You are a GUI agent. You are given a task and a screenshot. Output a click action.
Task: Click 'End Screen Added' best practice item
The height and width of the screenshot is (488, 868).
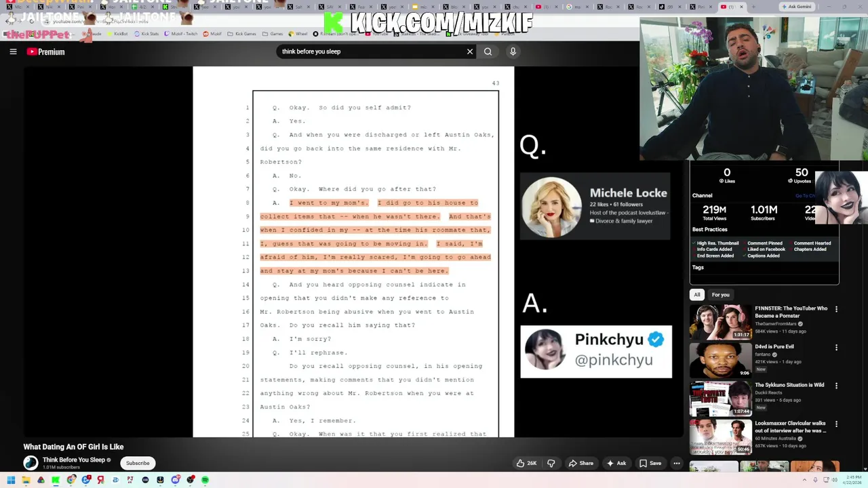coord(715,256)
